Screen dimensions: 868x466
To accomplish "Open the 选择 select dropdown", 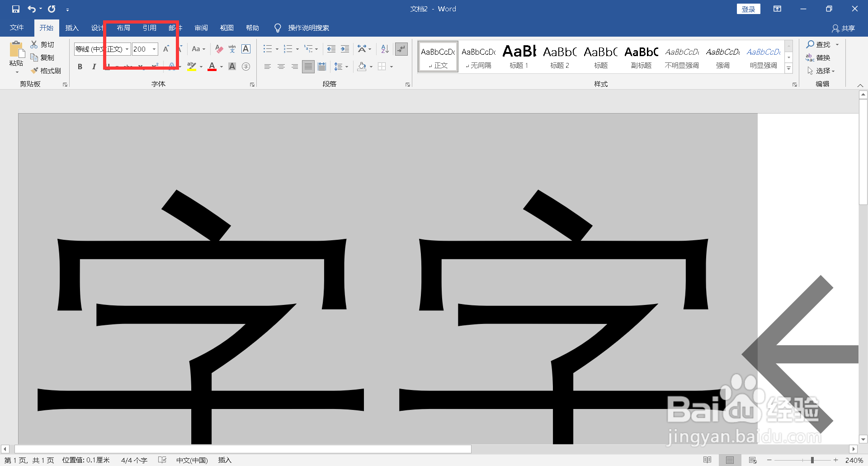I will coord(821,71).
